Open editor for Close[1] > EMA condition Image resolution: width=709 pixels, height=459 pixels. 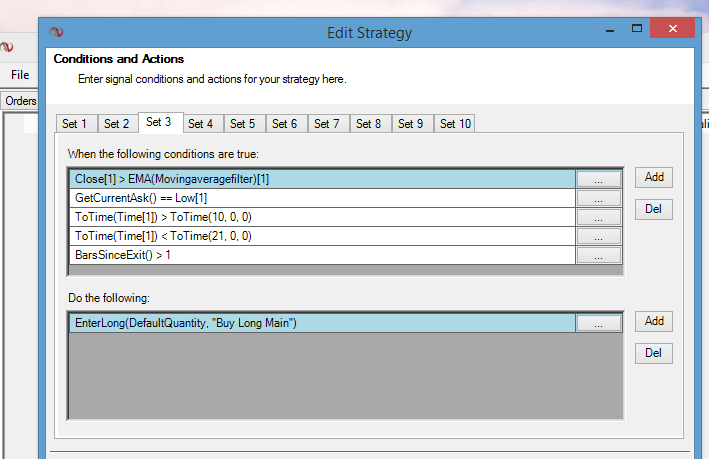tap(598, 180)
